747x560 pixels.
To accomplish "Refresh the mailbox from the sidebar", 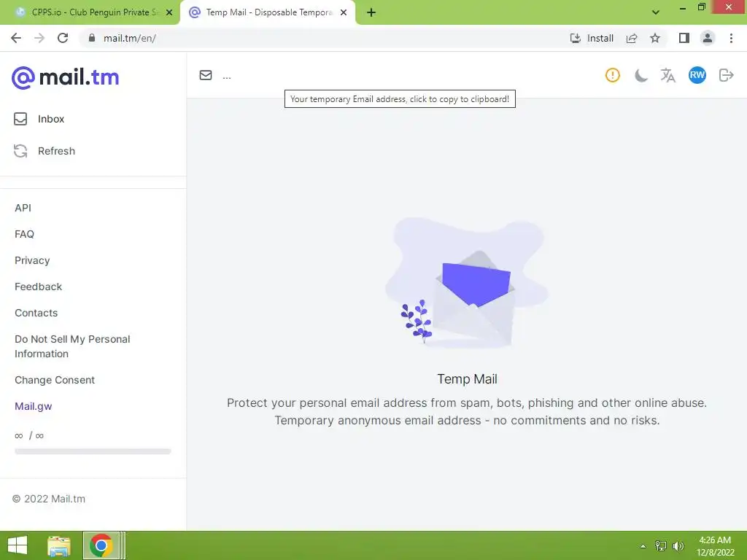I will coord(44,151).
